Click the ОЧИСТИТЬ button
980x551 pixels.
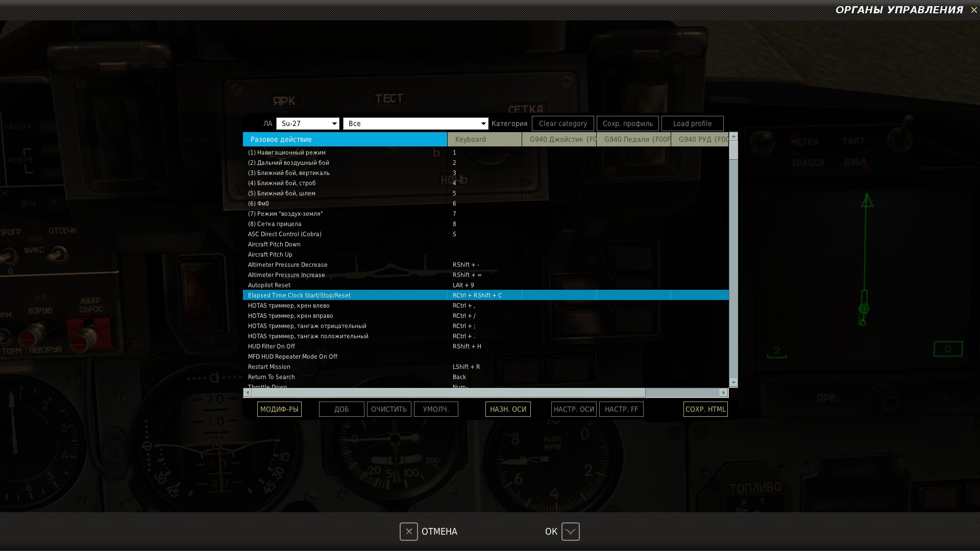tap(389, 409)
